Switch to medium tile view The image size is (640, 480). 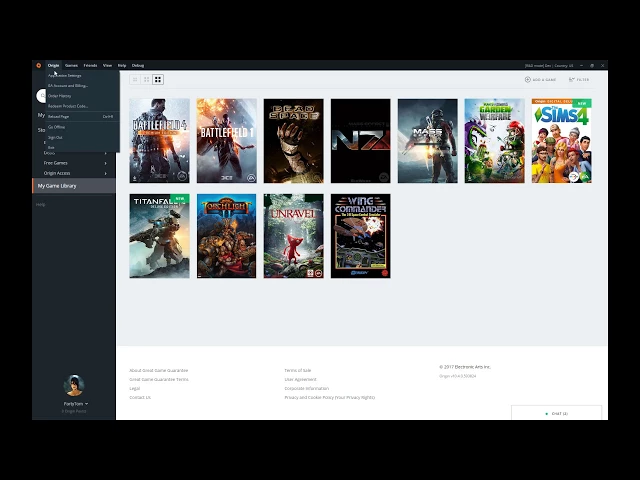click(x=147, y=80)
